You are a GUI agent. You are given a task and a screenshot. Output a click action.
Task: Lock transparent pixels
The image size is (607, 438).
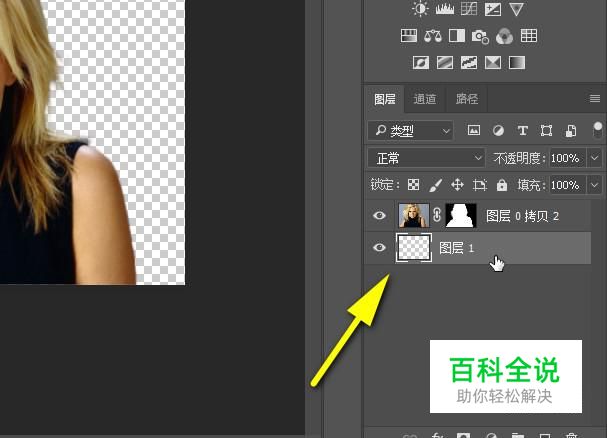(413, 185)
